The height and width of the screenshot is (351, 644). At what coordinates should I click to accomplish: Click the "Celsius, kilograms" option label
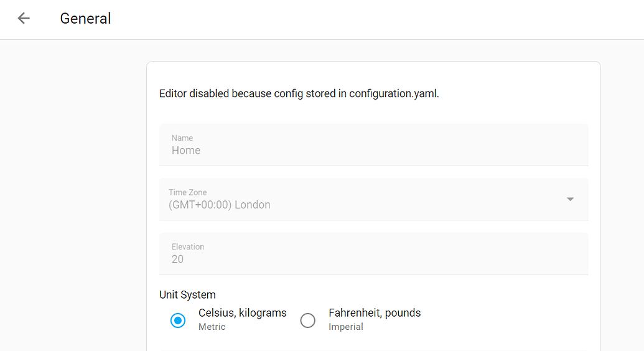point(243,313)
